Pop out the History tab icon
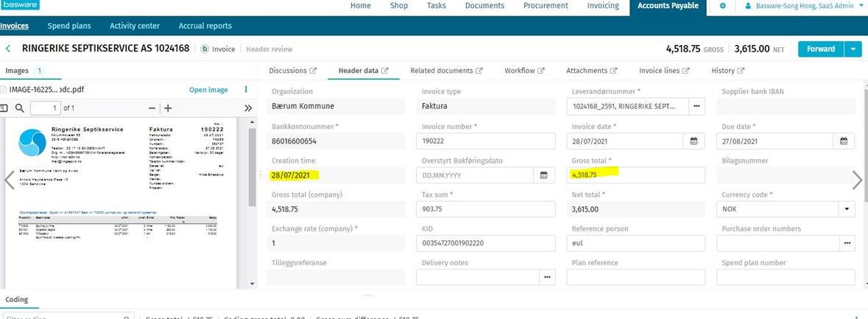This screenshot has width=868, height=319. click(x=741, y=70)
